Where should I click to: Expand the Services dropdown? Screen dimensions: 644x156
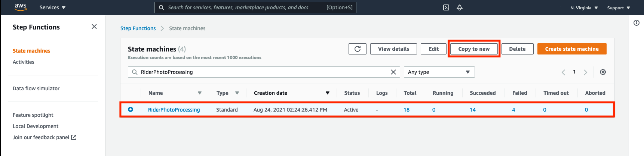click(52, 7)
